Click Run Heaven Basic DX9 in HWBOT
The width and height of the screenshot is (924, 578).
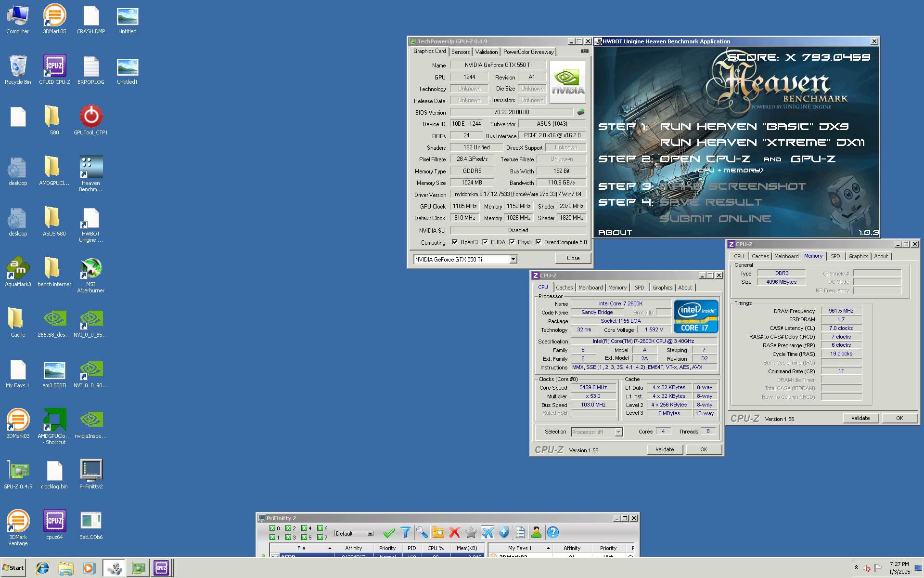pyautogui.click(x=754, y=127)
